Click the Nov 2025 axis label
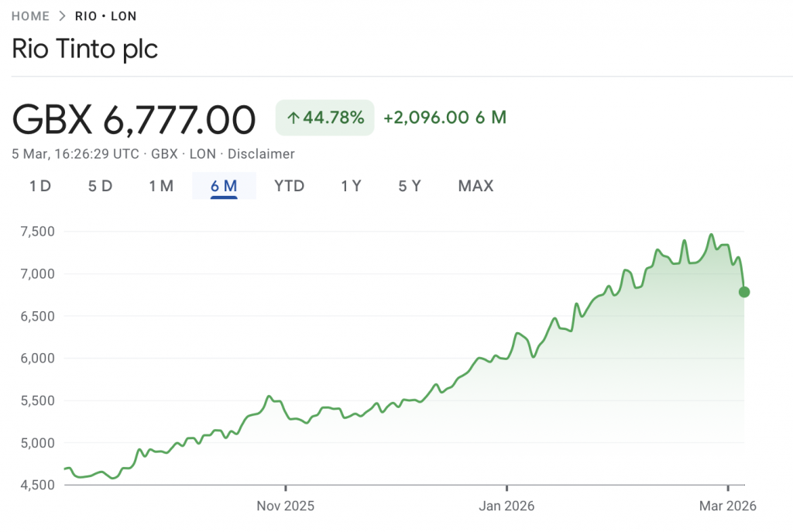Viewport: 793px width, 532px height. (x=286, y=506)
